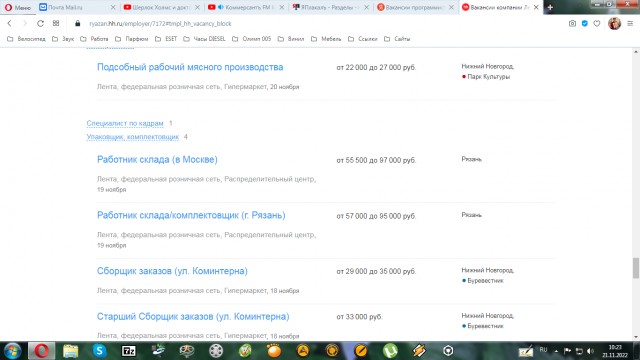Go back to previous page
The image size is (640, 360).
[x=9, y=24]
